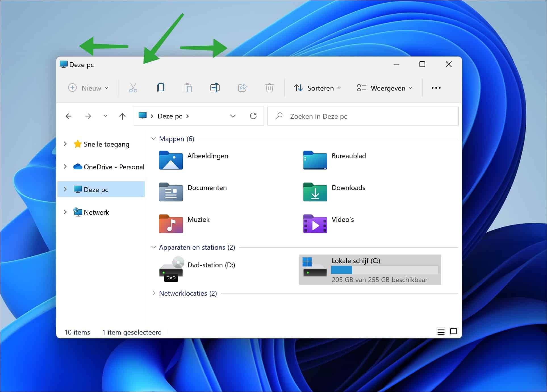Expand the Netwerk tree item

point(65,212)
